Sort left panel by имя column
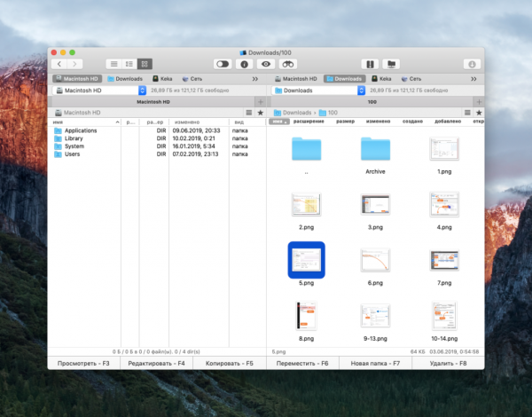532x417 pixels. coord(86,122)
